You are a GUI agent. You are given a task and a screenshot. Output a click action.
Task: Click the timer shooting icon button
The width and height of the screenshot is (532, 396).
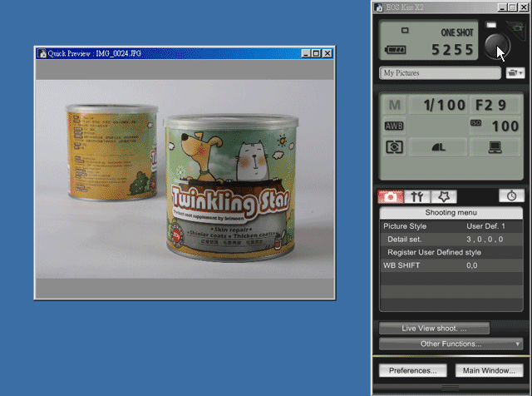point(511,196)
